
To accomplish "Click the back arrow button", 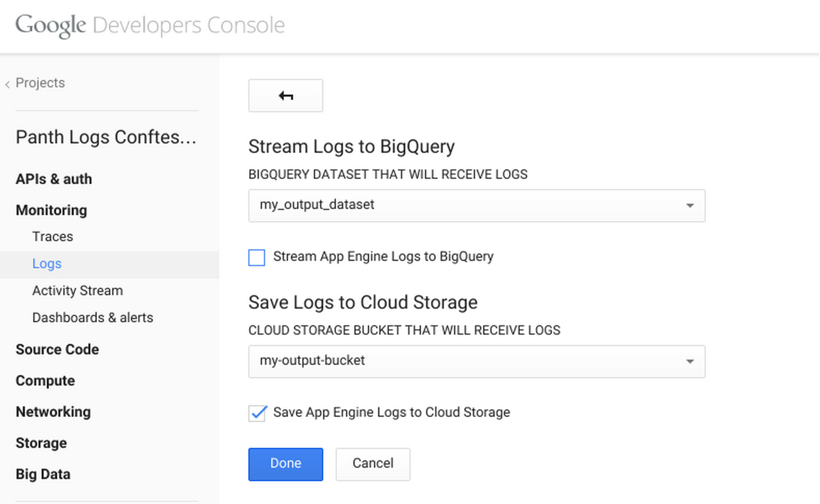I will coord(285,96).
